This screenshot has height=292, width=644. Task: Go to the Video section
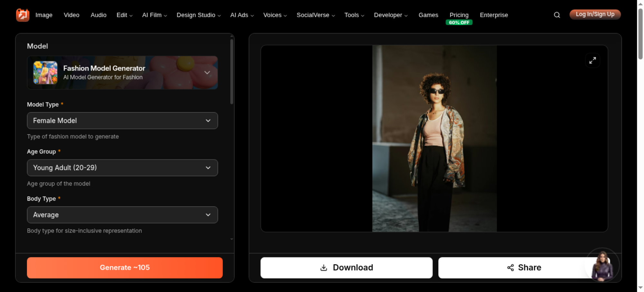tap(71, 15)
